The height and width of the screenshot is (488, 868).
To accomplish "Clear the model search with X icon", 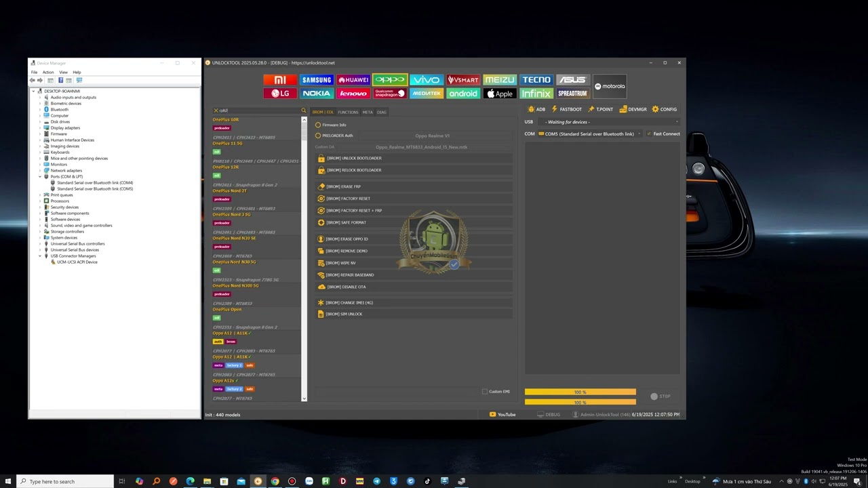I will 216,110.
